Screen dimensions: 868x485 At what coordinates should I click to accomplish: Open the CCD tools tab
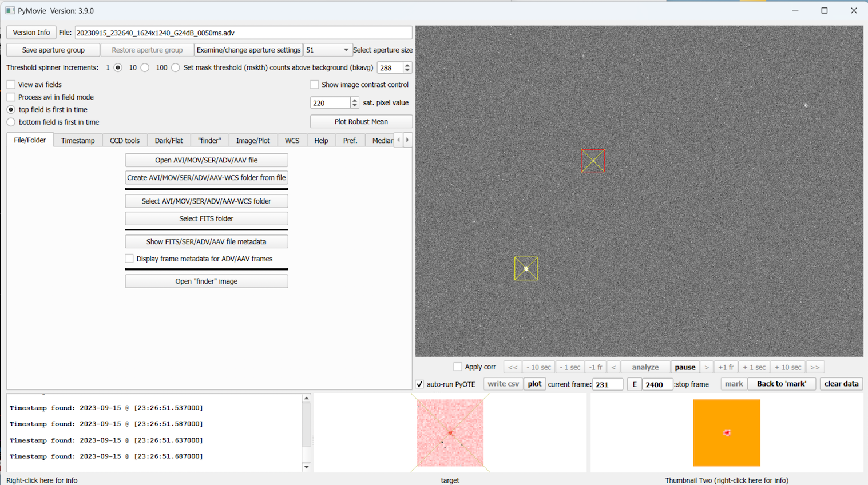coord(125,141)
